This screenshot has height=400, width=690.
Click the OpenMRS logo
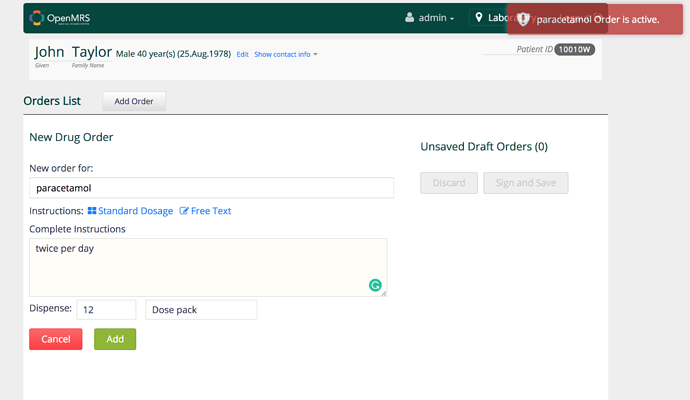(60, 18)
